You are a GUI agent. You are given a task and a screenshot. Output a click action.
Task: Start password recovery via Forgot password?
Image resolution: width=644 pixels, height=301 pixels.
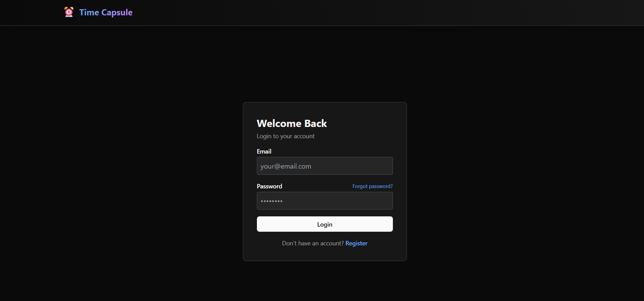click(x=372, y=186)
